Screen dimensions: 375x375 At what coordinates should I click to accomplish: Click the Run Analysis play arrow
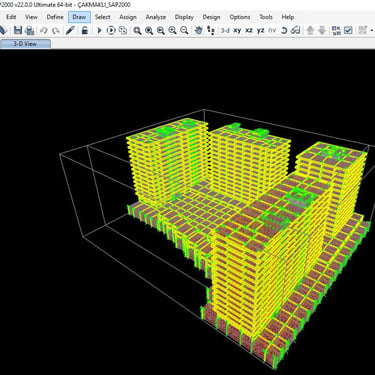click(99, 30)
